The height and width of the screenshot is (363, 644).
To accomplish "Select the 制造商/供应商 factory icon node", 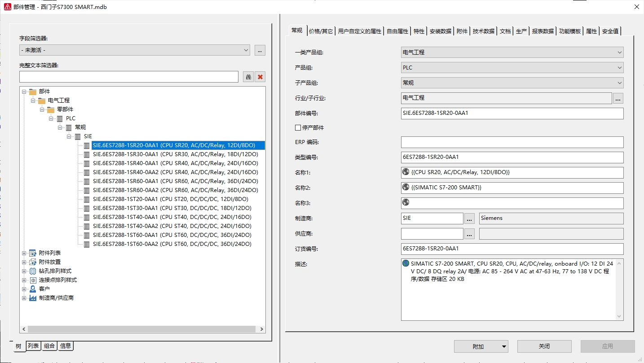I will click(x=32, y=298).
